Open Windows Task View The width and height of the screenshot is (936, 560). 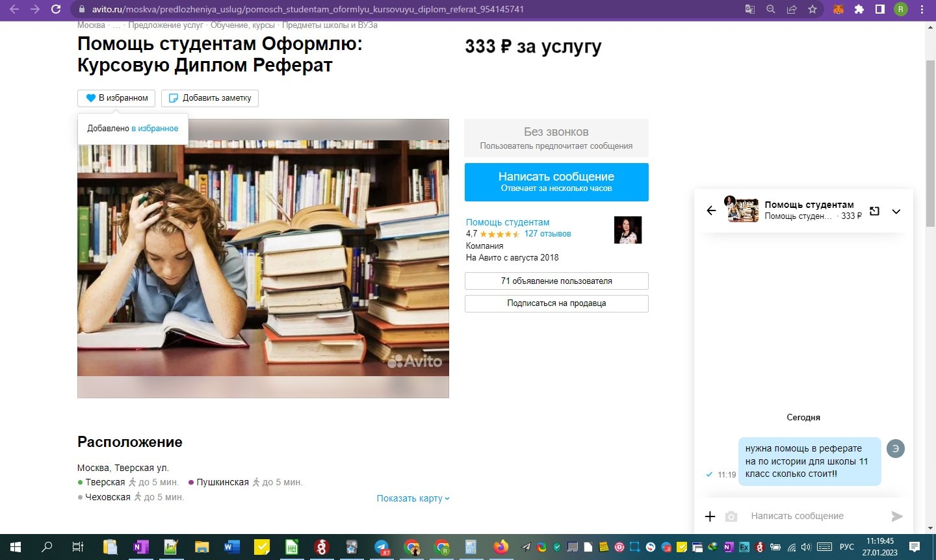pos(78,547)
